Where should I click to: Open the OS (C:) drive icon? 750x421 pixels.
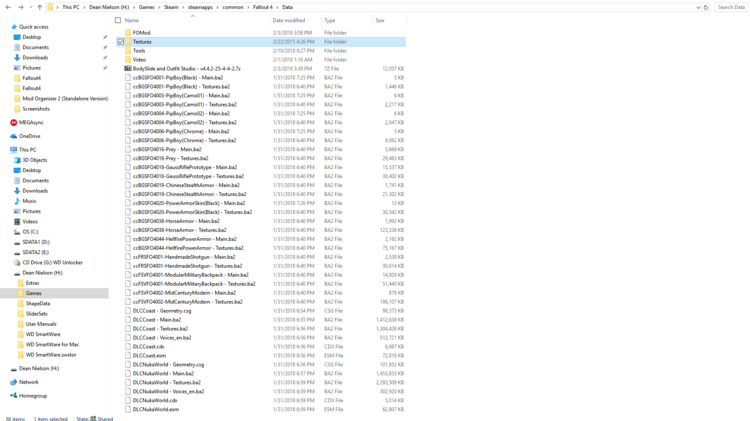(x=17, y=232)
